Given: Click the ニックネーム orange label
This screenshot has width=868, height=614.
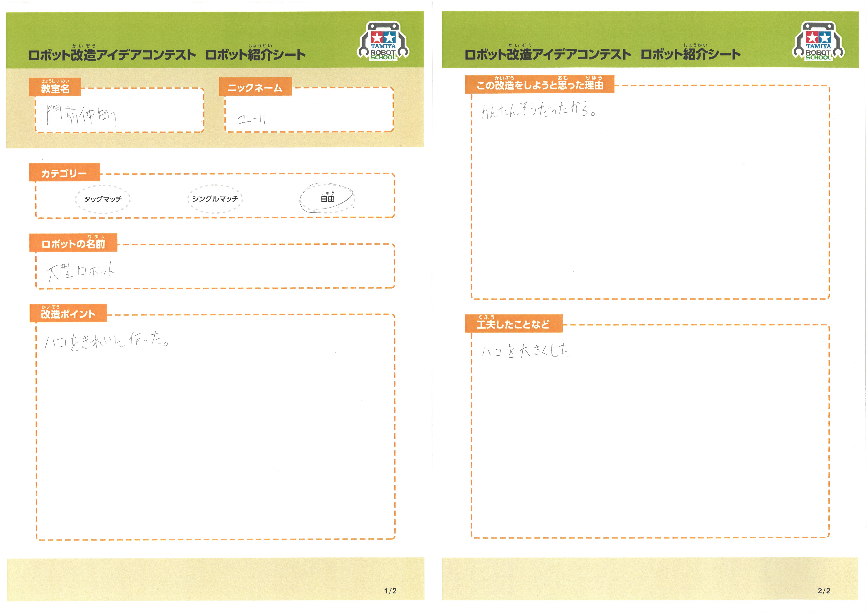Looking at the screenshot, I should [255, 87].
